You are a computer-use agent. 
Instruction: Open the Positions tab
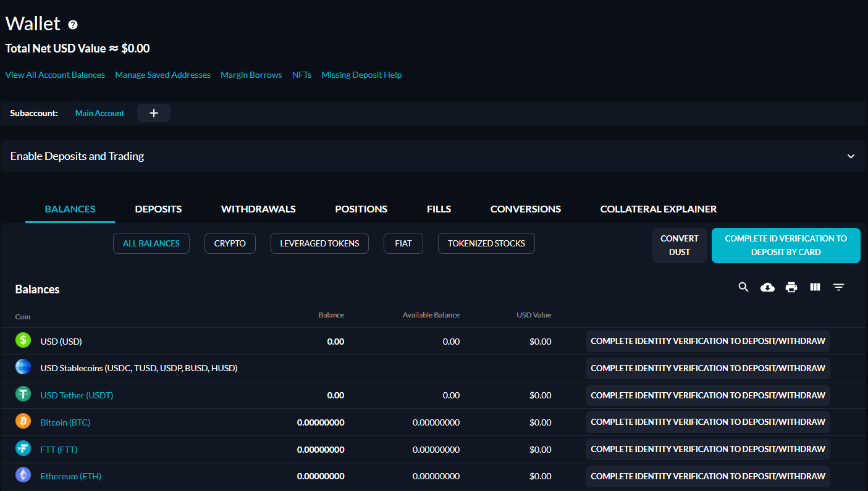pyautogui.click(x=361, y=209)
